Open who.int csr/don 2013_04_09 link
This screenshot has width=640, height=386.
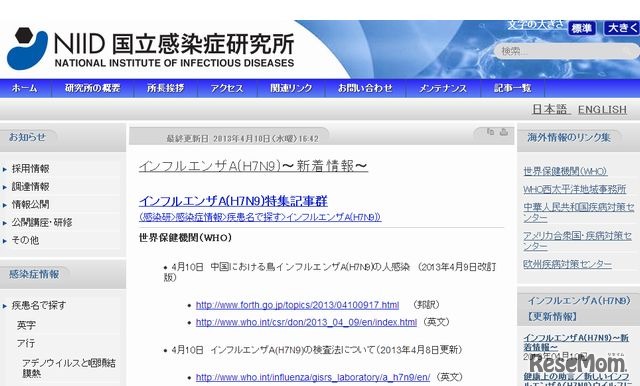pos(306,322)
